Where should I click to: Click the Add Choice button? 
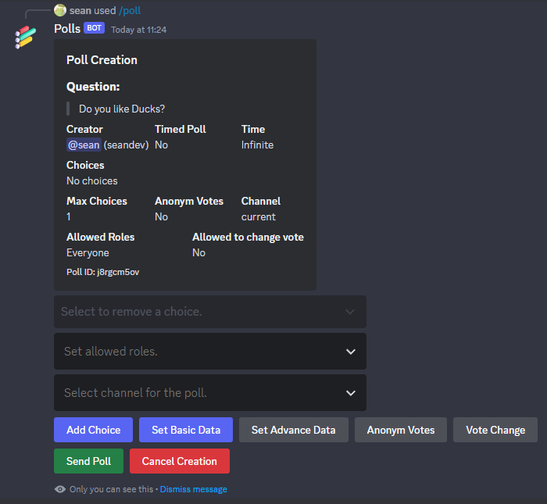point(93,430)
